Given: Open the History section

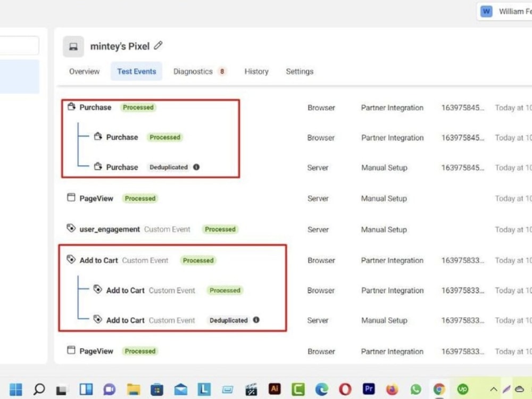Looking at the screenshot, I should pyautogui.click(x=256, y=71).
